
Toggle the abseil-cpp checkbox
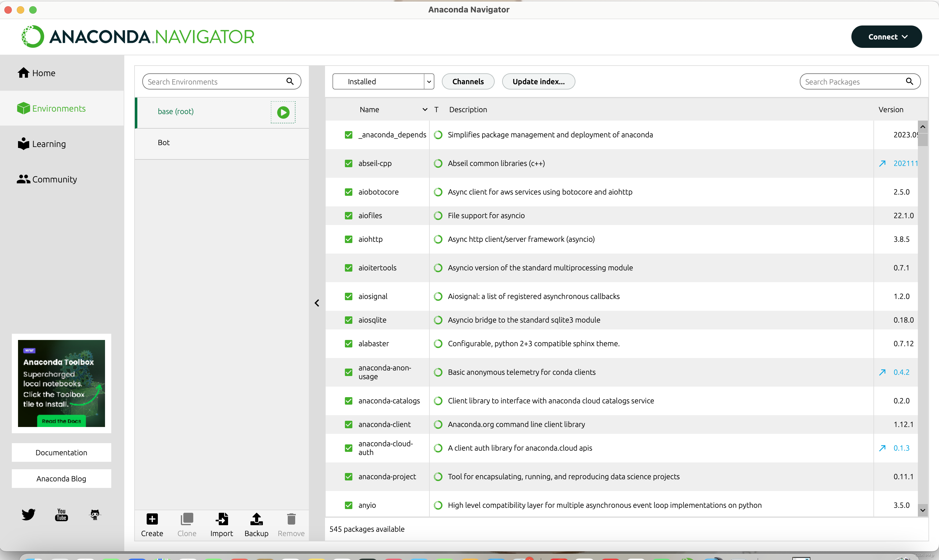(x=349, y=163)
